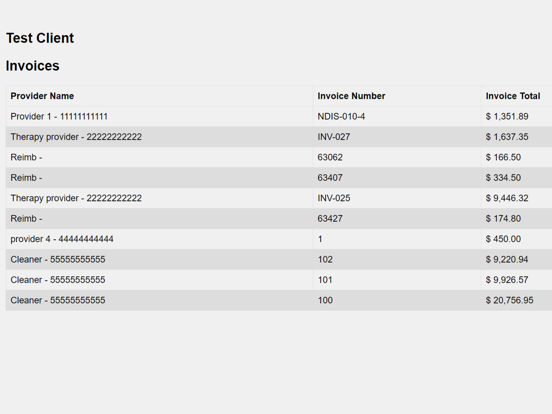Click Cleaner provider in invoice 102 row

(58, 259)
